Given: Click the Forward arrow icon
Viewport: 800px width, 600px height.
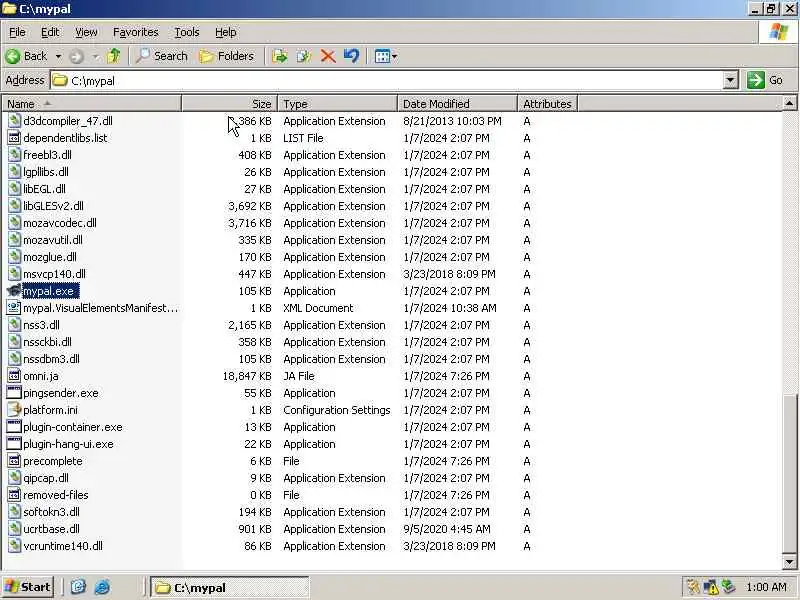Looking at the screenshot, I should 77,56.
